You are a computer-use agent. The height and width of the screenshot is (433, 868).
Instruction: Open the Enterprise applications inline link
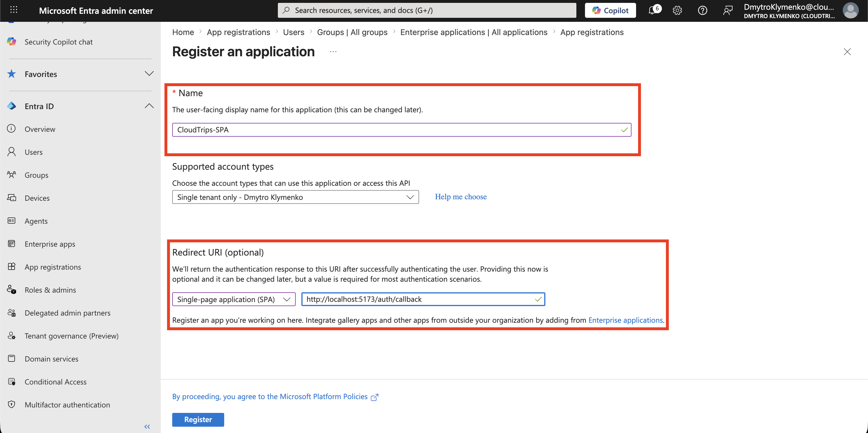pyautogui.click(x=625, y=320)
